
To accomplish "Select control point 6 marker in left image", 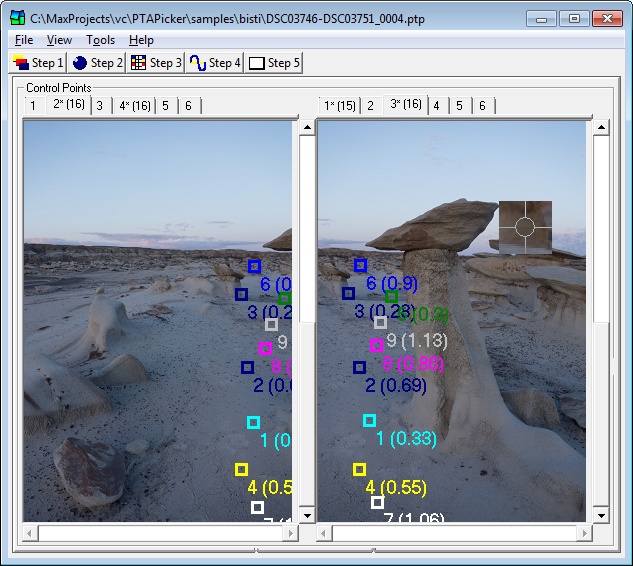I will (x=254, y=266).
